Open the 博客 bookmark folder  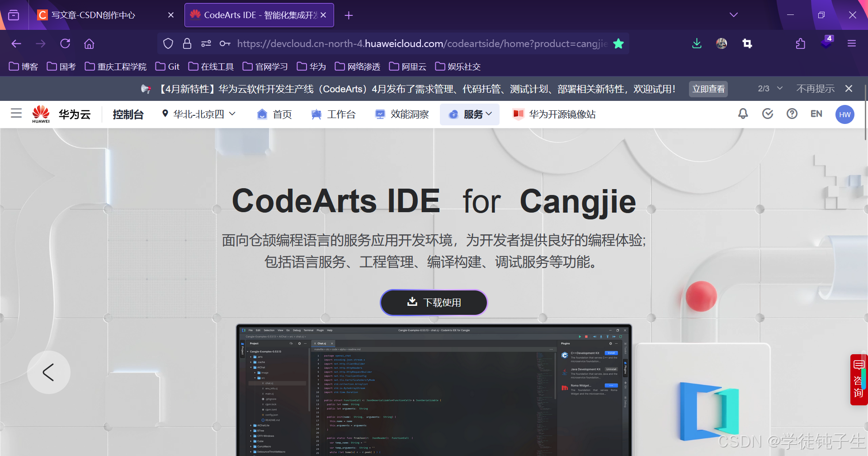24,66
